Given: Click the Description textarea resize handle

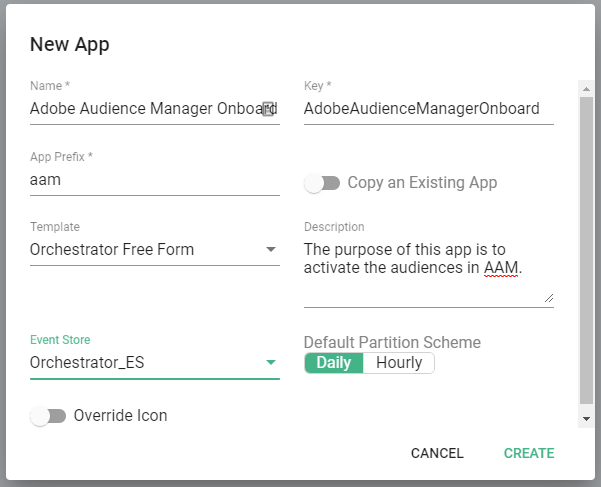Looking at the screenshot, I should pos(548,297).
